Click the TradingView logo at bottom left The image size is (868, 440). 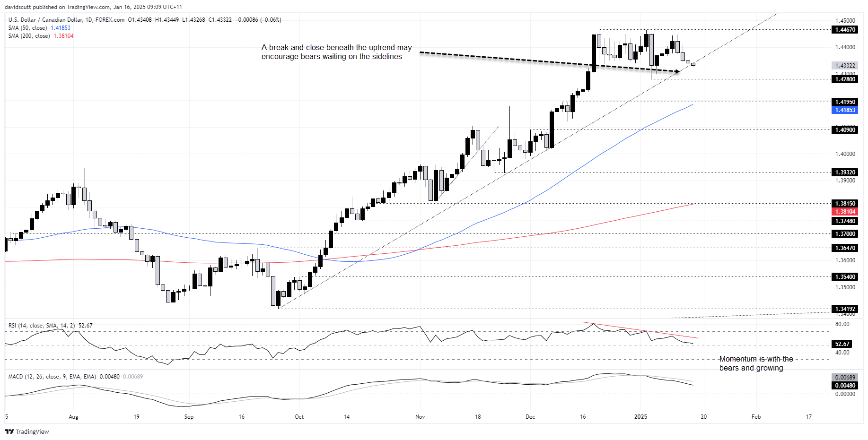(27, 431)
